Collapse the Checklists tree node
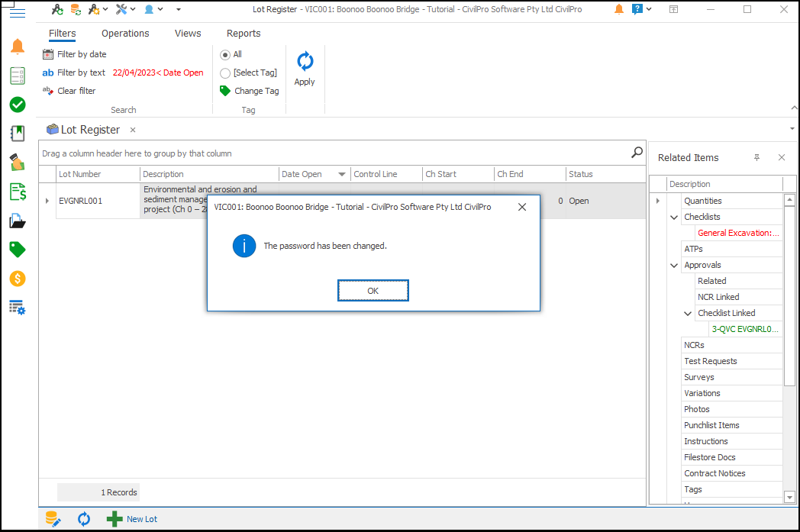The width and height of the screenshot is (800, 532). (x=674, y=218)
